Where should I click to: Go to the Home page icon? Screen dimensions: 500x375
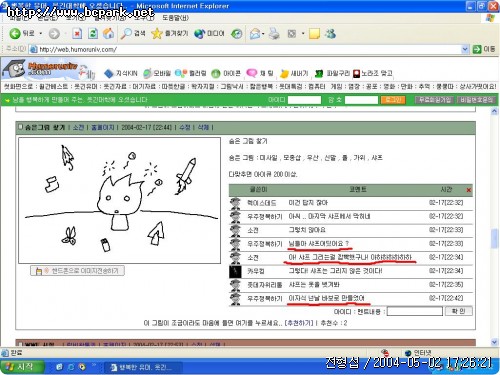pos(108,33)
